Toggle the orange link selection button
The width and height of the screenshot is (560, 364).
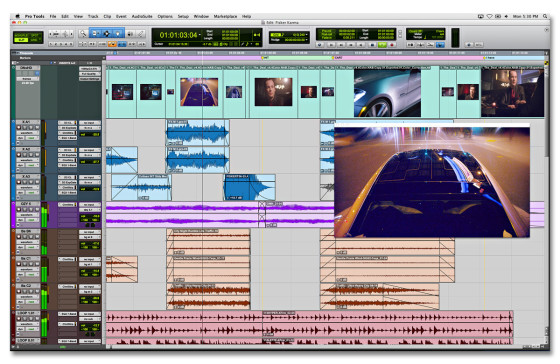112,44
